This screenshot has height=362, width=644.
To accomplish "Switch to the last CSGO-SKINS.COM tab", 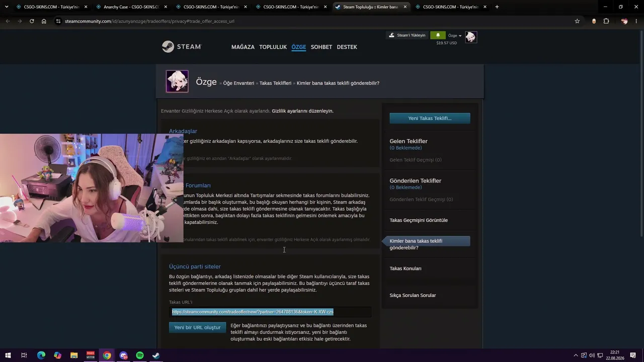I will (450, 7).
